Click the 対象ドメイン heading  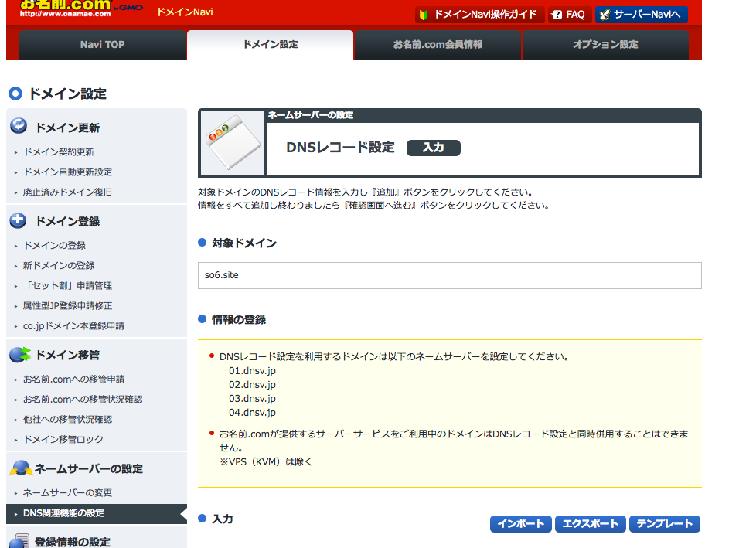tap(244, 243)
